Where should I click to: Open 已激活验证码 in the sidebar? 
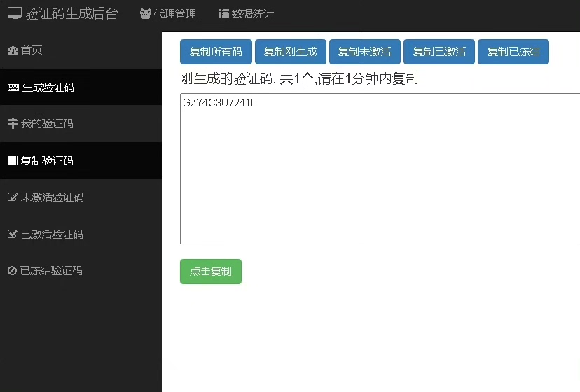[81, 234]
